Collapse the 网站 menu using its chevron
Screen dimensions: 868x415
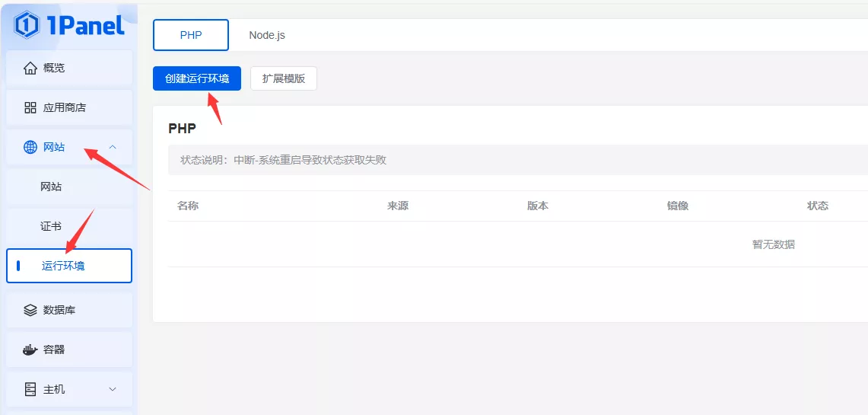click(x=113, y=147)
